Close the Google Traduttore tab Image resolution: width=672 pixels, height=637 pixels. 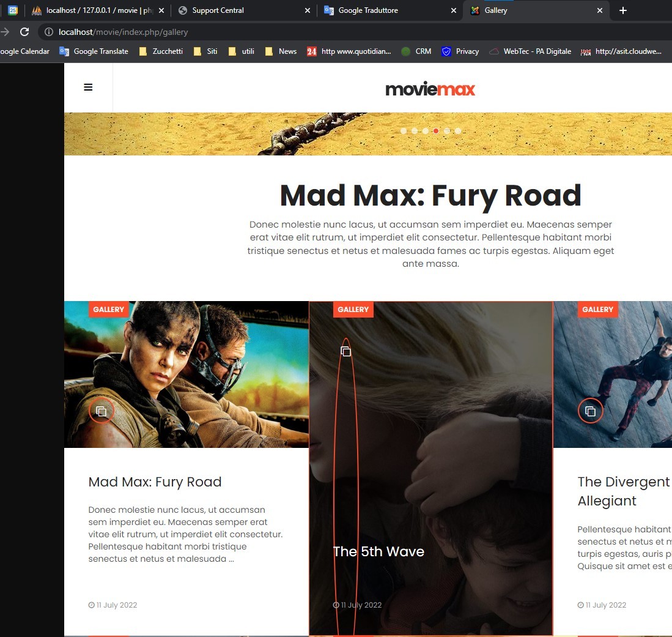pos(454,10)
